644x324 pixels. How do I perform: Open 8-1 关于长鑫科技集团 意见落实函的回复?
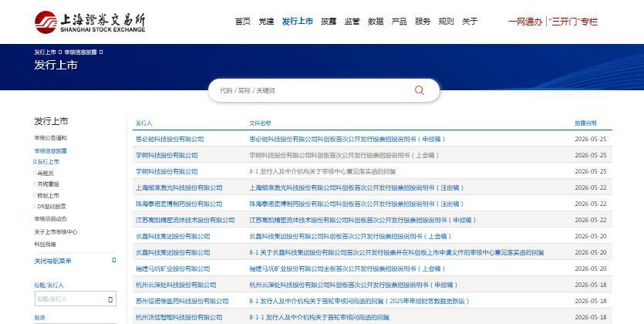coord(396,252)
